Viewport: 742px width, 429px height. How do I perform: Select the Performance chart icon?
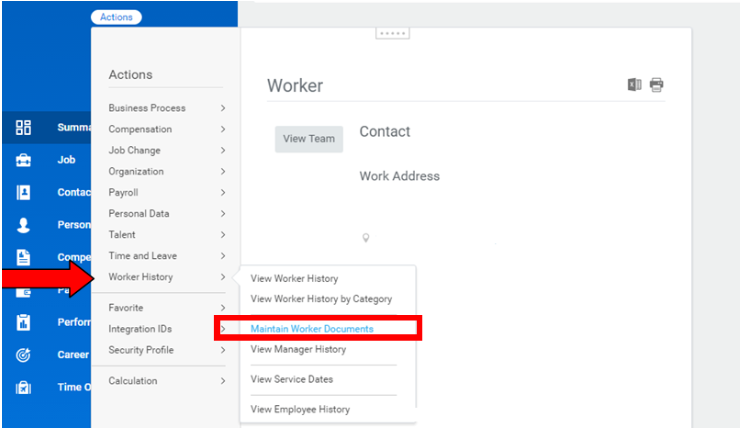click(x=23, y=322)
